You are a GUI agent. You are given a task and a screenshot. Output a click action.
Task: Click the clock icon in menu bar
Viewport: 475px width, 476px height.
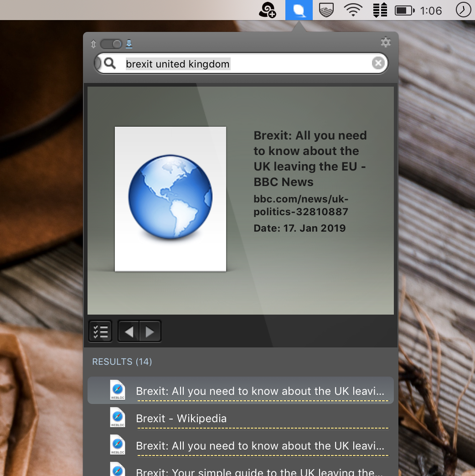(463, 10)
